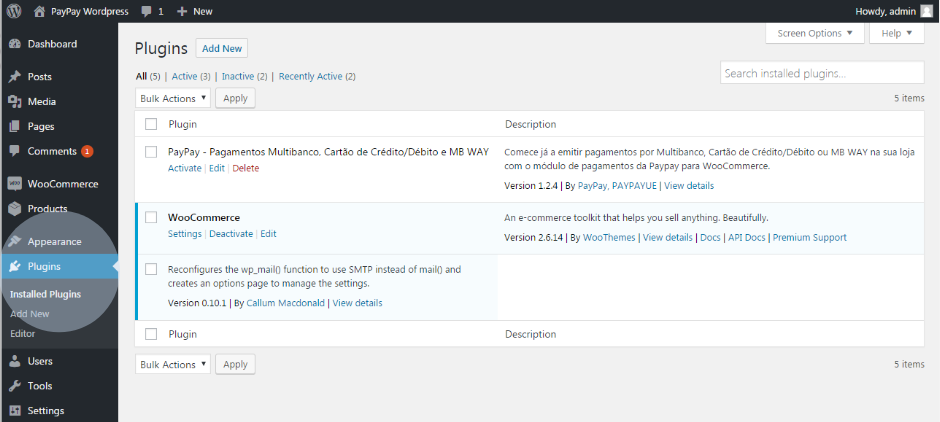Image resolution: width=940 pixels, height=422 pixels.
Task: Check the select-all box in the header row
Action: pos(151,124)
